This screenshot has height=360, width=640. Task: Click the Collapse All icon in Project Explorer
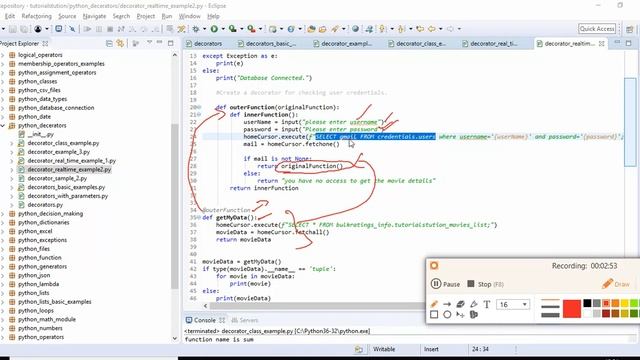tap(109, 43)
